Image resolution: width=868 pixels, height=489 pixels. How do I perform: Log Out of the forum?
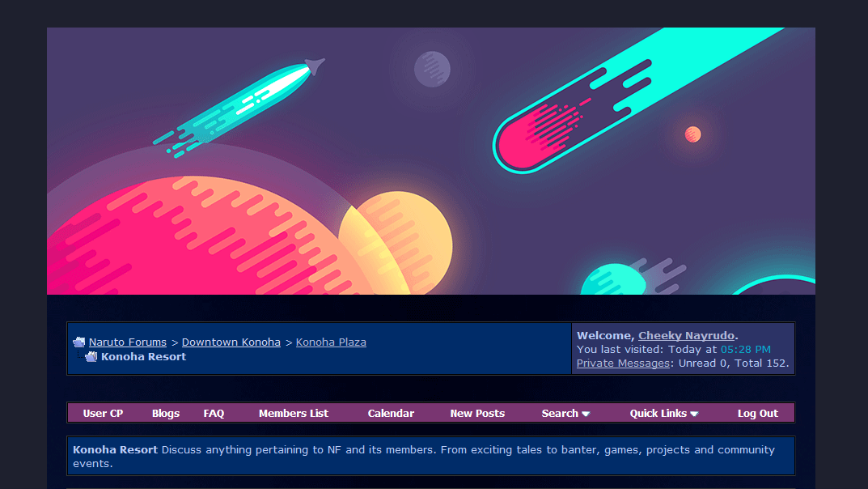point(757,413)
